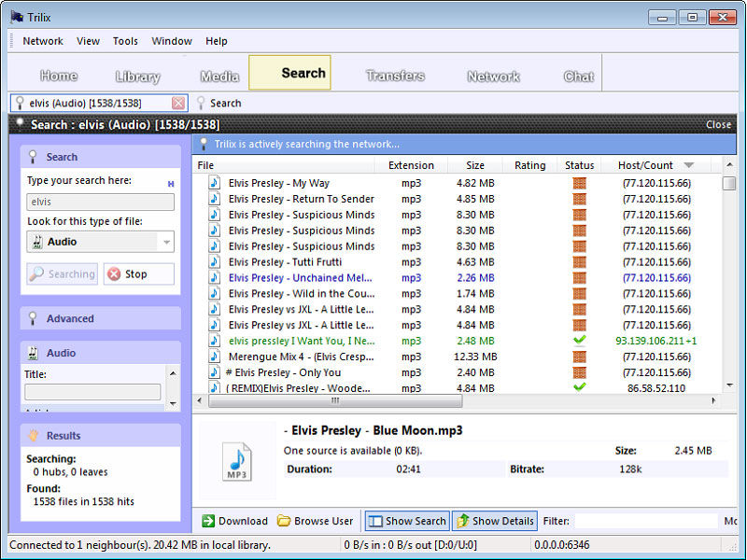The height and width of the screenshot is (560, 747).
Task: Click the Download button
Action: pyautogui.click(x=234, y=521)
